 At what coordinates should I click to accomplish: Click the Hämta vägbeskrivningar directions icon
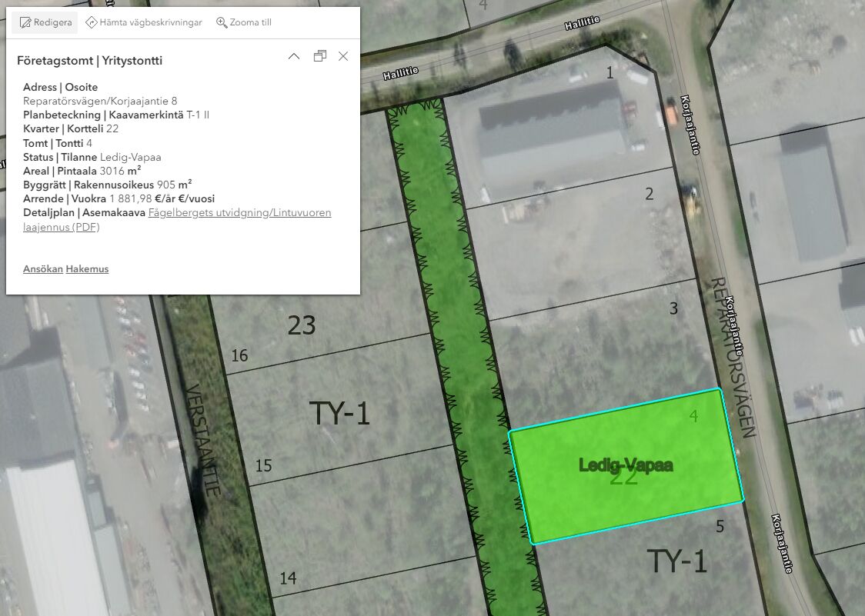pos(91,22)
